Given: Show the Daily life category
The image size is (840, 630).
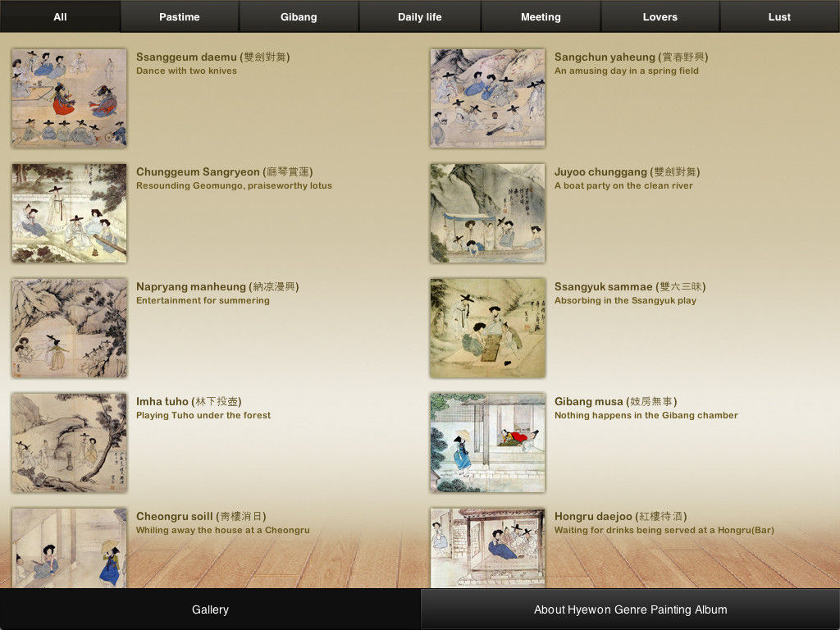Looking at the screenshot, I should 420,16.
